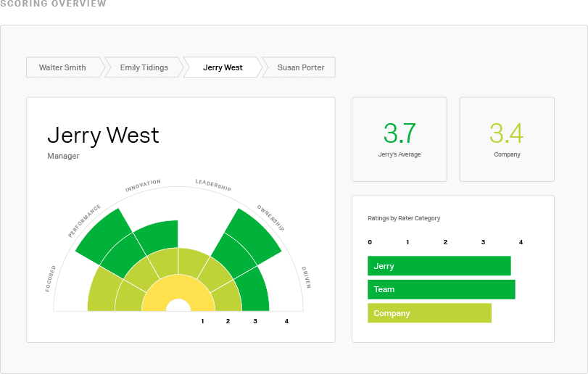Viewport: 588px width, 374px height.
Task: Click the Manager subtitle text
Action: point(63,156)
